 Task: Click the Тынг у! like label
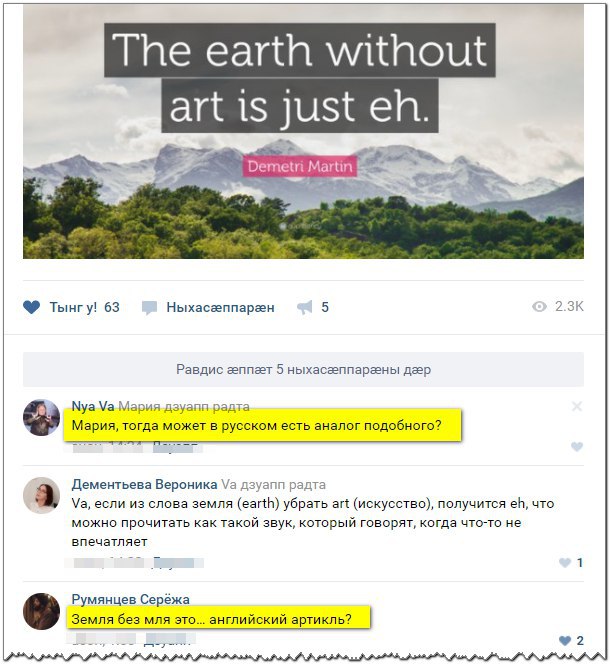(x=73, y=307)
